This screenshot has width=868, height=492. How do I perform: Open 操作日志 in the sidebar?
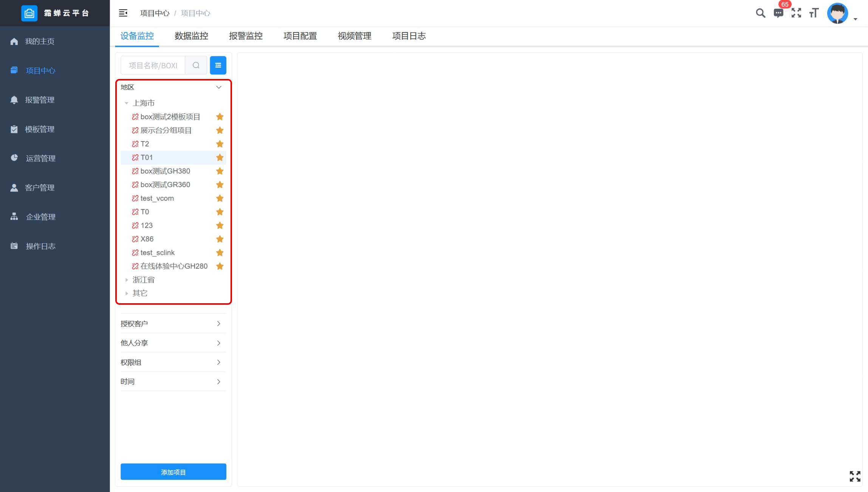(x=55, y=246)
